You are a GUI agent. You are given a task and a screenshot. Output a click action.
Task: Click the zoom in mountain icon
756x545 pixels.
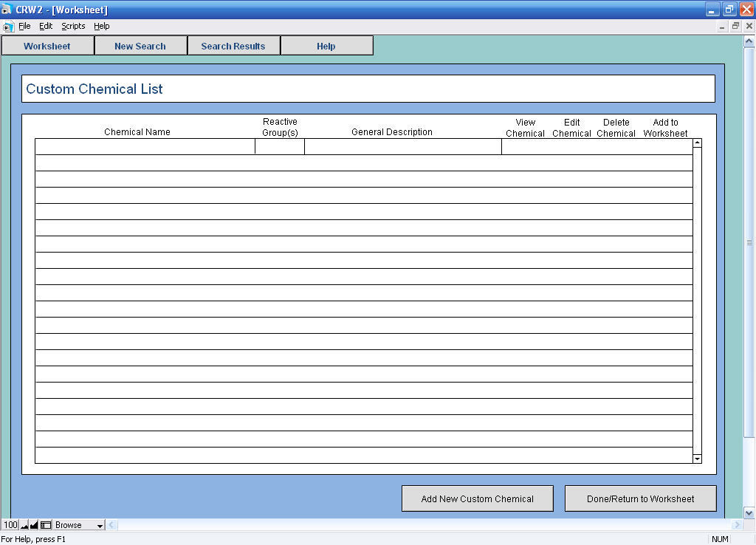pyautogui.click(x=34, y=525)
